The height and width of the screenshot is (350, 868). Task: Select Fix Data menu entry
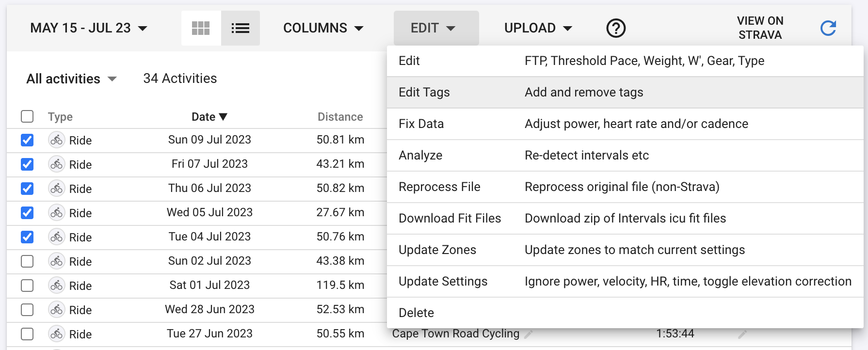tap(625, 124)
